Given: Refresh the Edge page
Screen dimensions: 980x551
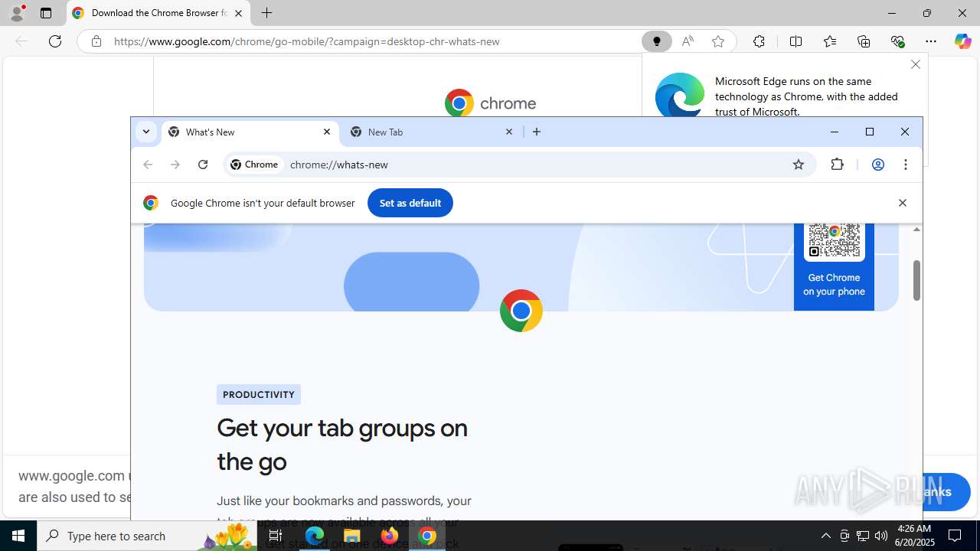Looking at the screenshot, I should [x=55, y=41].
